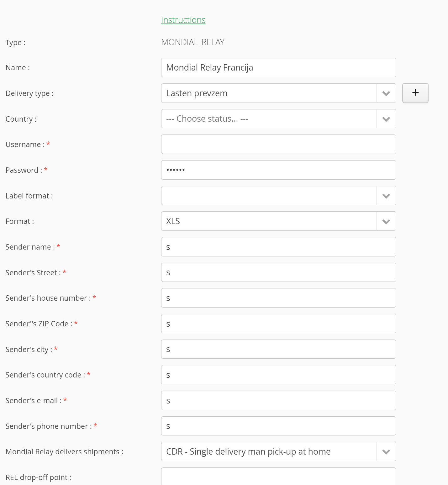This screenshot has width=448, height=485.
Task: Click the Sender name input field
Action: tap(279, 247)
